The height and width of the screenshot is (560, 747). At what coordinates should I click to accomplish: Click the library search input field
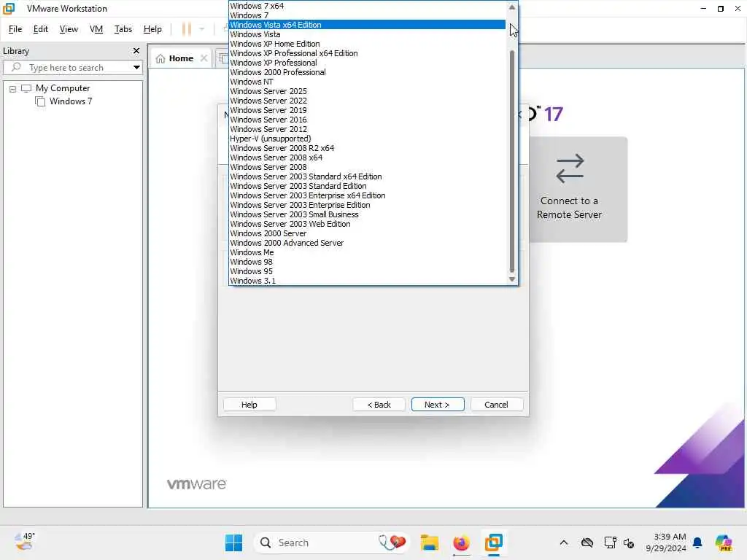coord(72,67)
